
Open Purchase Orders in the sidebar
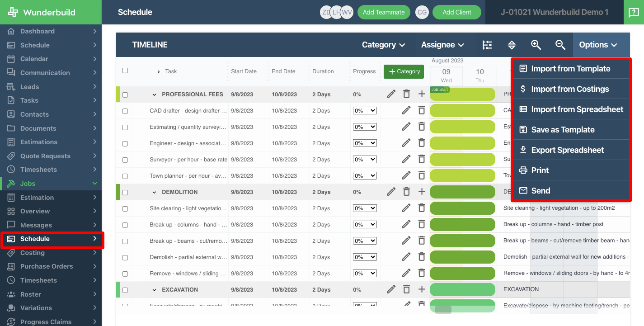pos(51,266)
